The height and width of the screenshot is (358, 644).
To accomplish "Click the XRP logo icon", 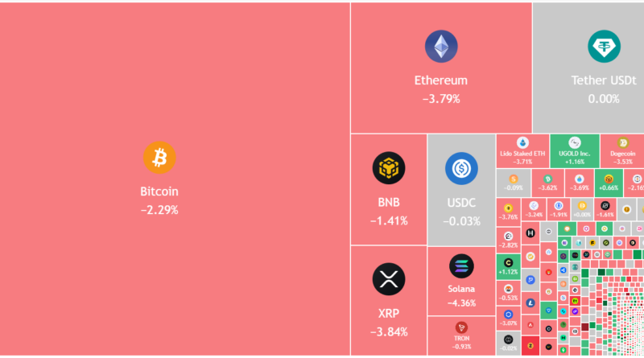I will (388, 279).
